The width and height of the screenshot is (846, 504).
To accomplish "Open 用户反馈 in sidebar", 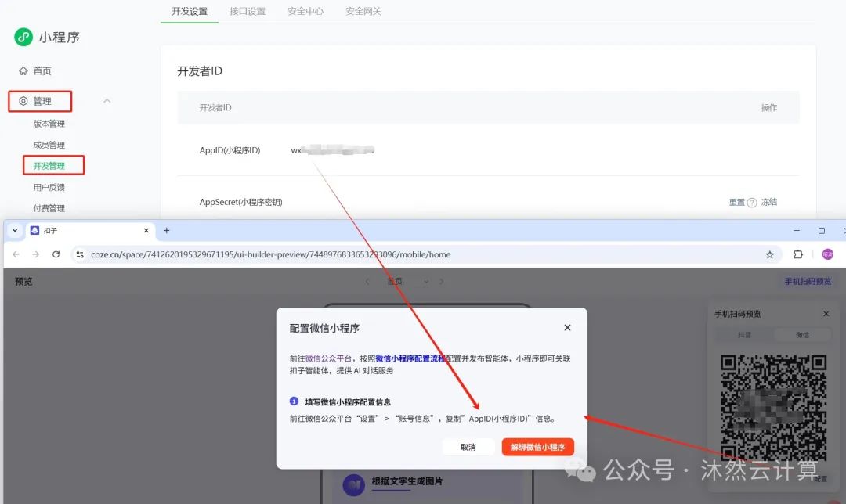I will coord(49,187).
